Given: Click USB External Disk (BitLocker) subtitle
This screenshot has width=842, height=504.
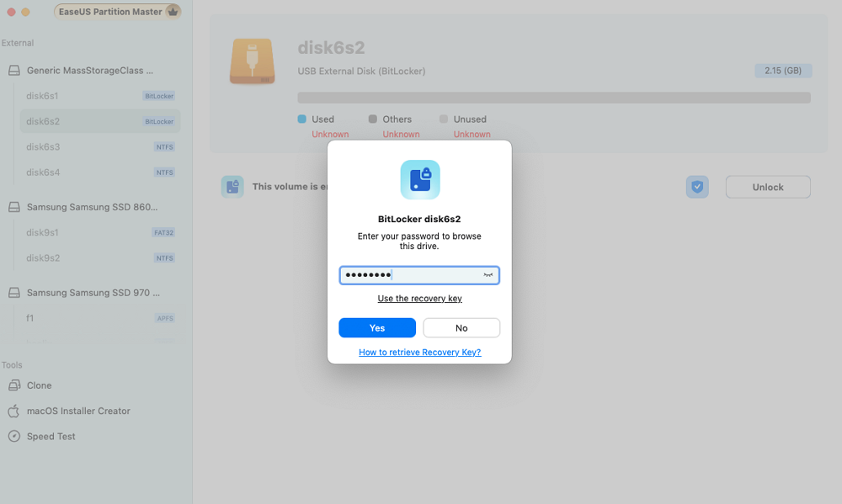Looking at the screenshot, I should pyautogui.click(x=361, y=71).
